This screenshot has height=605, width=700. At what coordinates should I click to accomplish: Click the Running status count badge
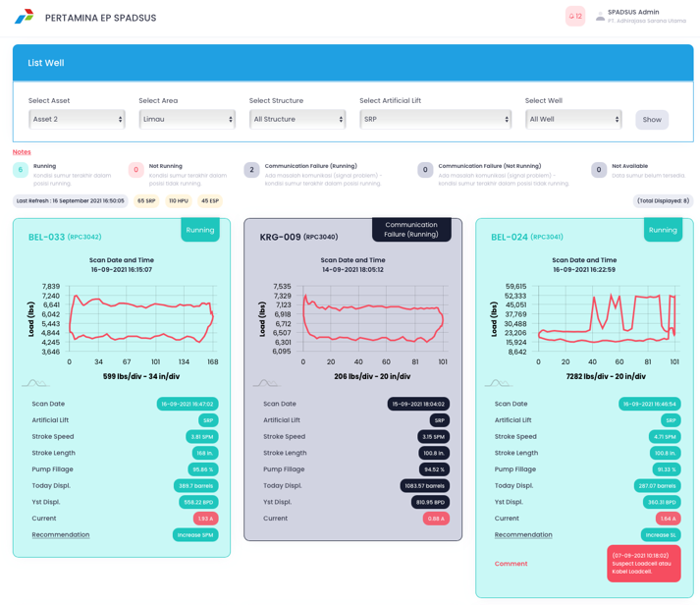(20, 170)
